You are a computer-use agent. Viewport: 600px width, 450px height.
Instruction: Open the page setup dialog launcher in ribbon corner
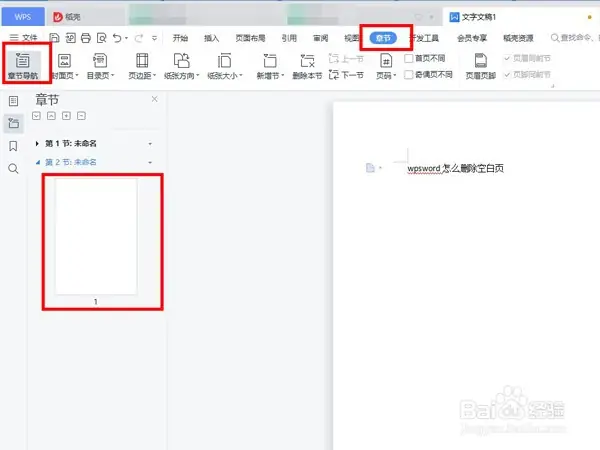coord(553,86)
